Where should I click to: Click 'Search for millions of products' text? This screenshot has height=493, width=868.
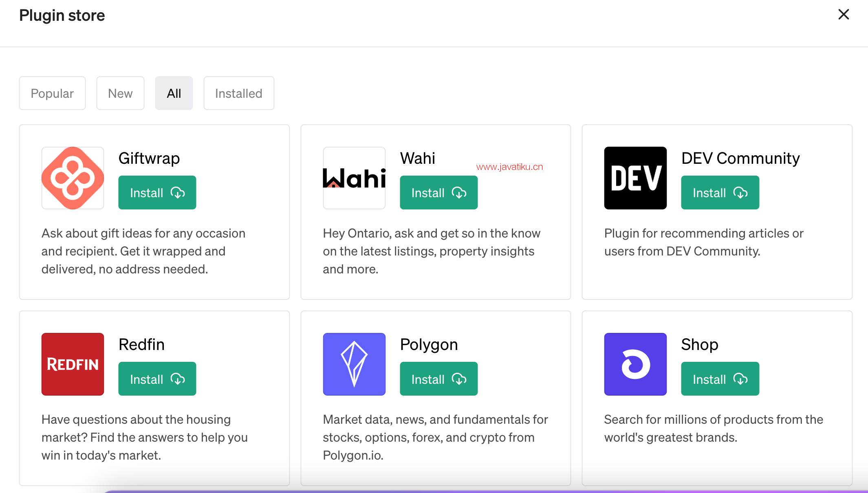(x=714, y=429)
